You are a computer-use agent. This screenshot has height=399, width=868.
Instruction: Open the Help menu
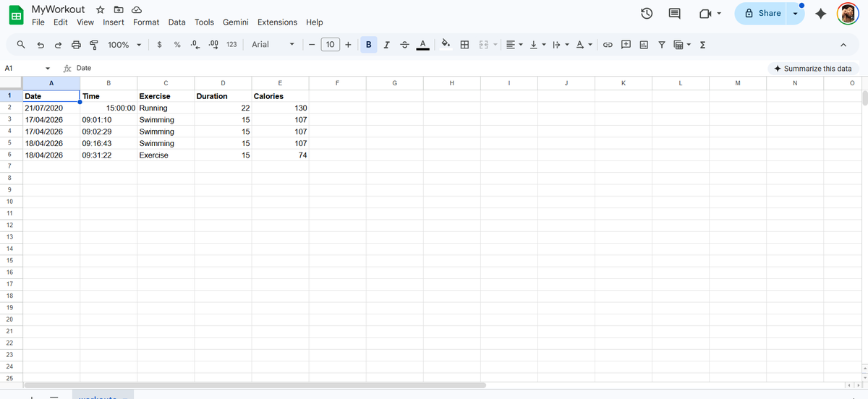315,22
